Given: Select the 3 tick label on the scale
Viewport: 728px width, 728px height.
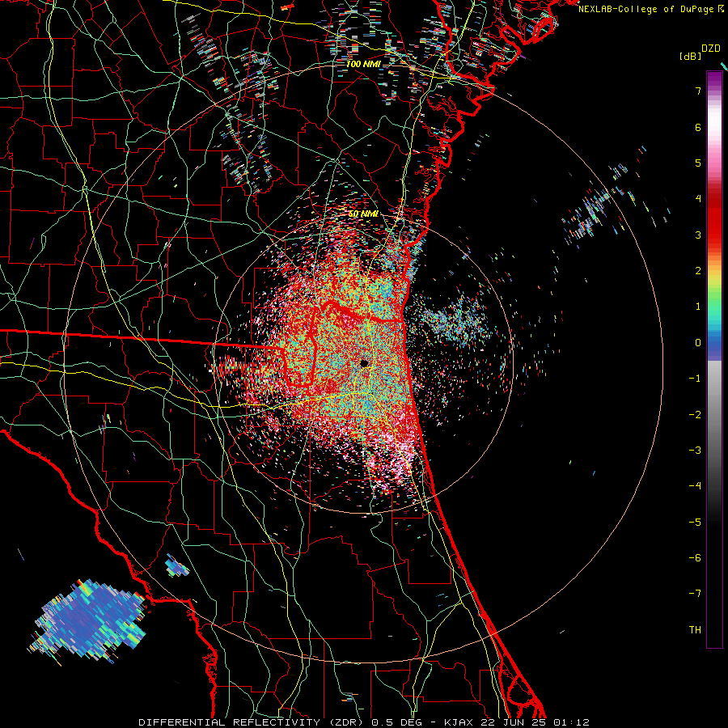Looking at the screenshot, I should point(698,235).
